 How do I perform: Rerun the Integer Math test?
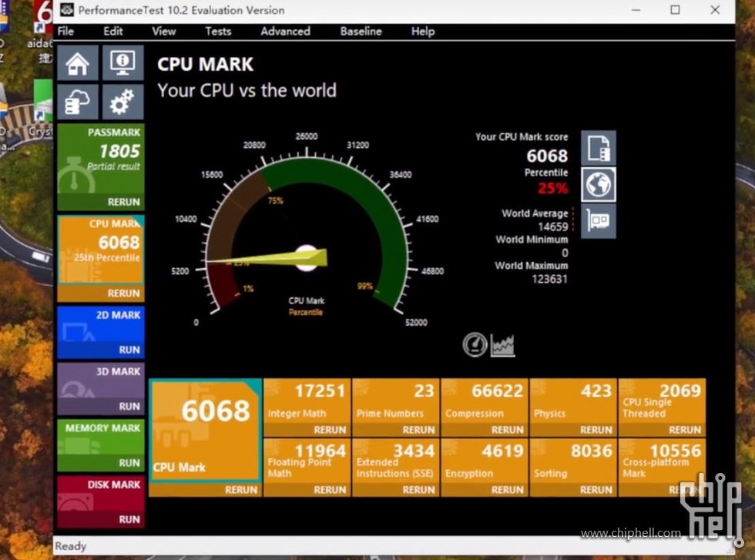pyautogui.click(x=330, y=430)
